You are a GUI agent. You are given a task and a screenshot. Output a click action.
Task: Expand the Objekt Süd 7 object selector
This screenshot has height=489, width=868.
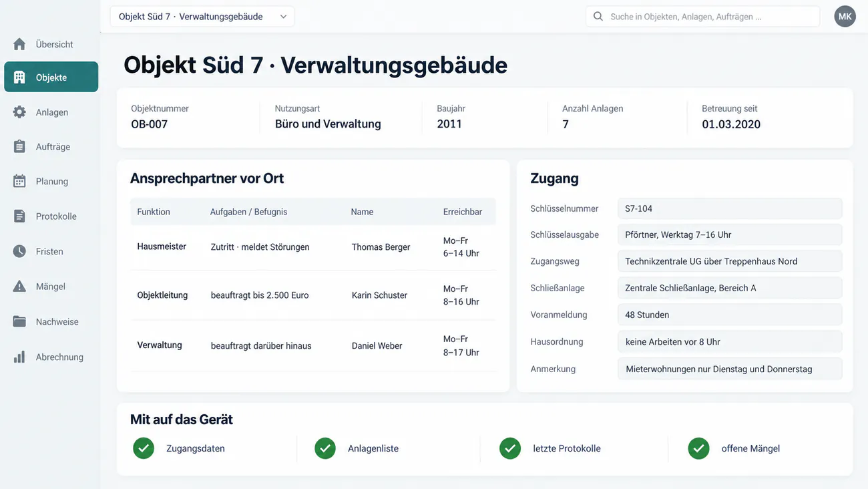[202, 17]
